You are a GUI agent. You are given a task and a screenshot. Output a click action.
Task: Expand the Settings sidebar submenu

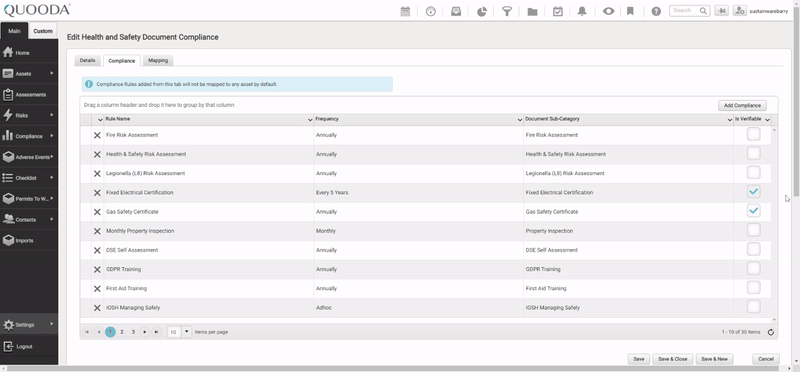click(52, 324)
